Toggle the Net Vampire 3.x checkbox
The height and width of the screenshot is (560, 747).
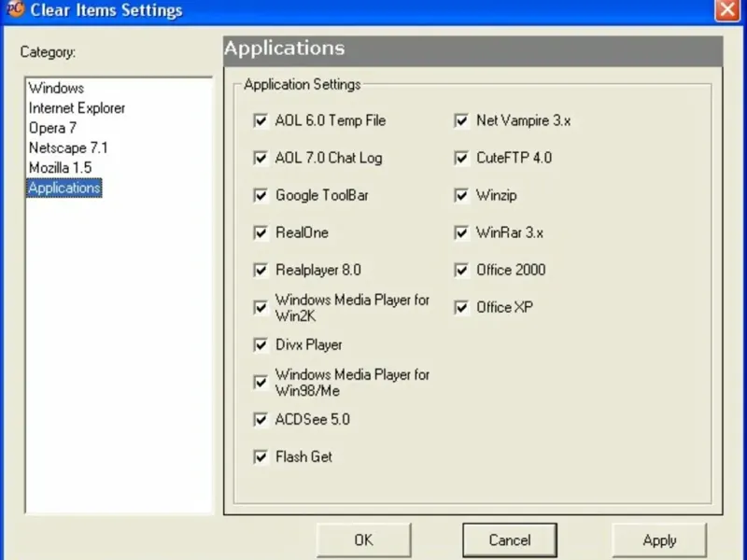point(461,120)
